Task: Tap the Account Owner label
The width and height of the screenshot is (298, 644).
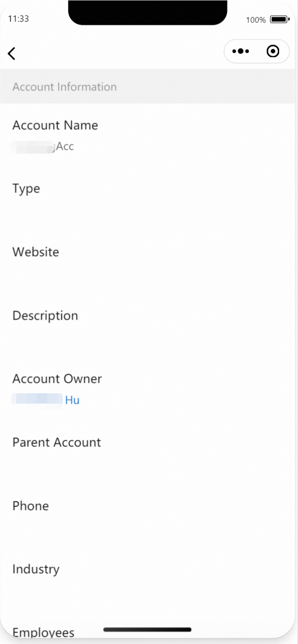Action: coord(57,379)
